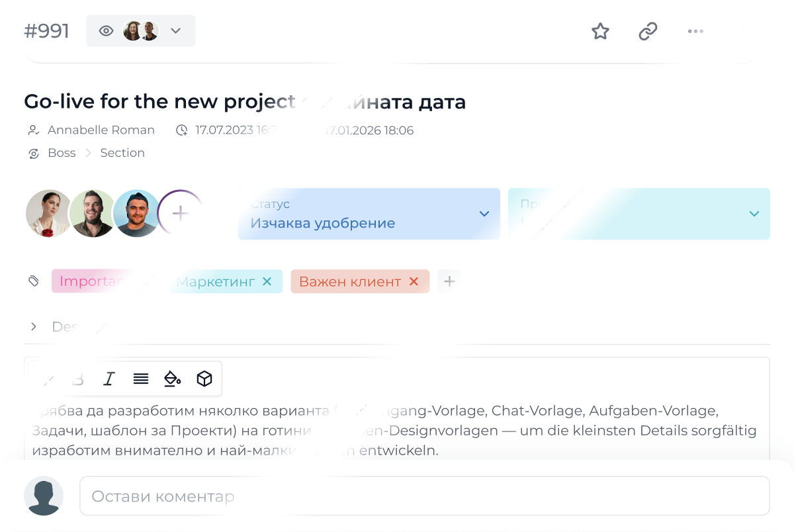Screen dimensions: 794x532
Task: Expand the watchers avatar dropdown near #991
Action: click(175, 30)
